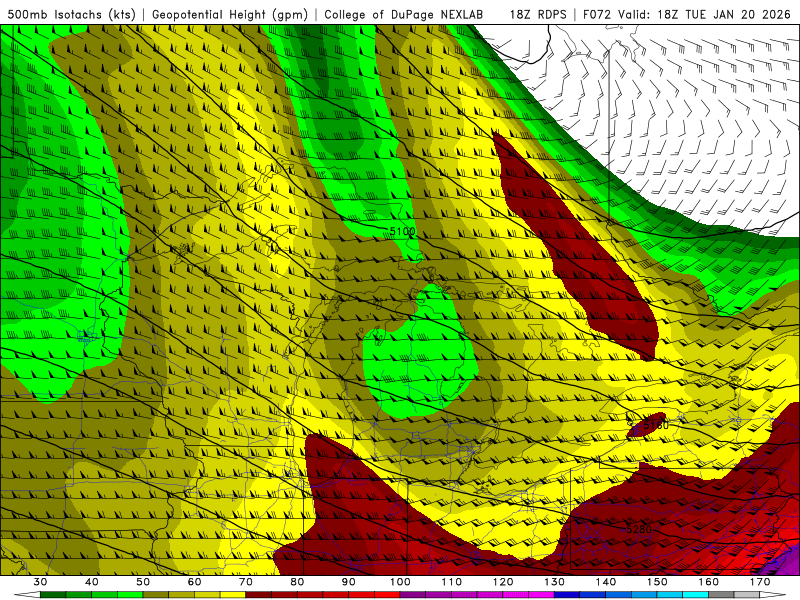The image size is (800, 600).
Task: Select the bright yellow swatch before 70
Action: tap(233, 595)
